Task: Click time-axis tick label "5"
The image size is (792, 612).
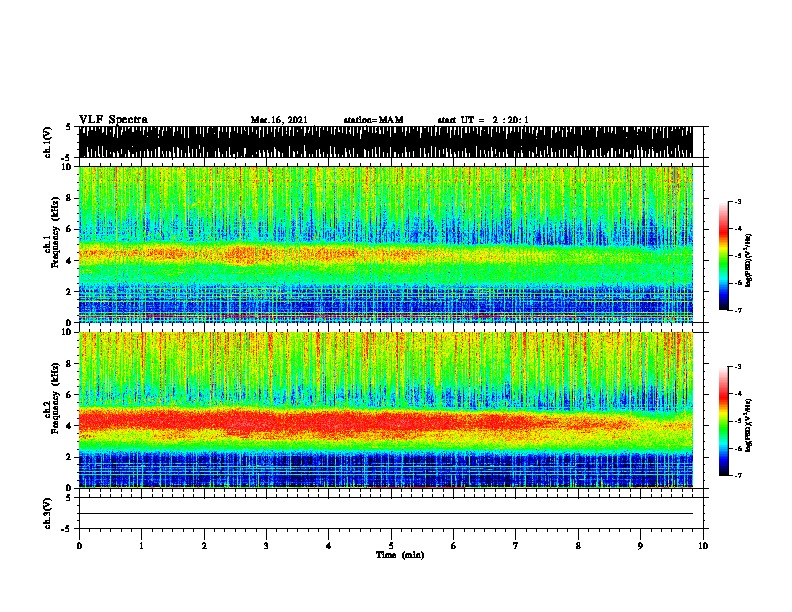Action: point(391,546)
